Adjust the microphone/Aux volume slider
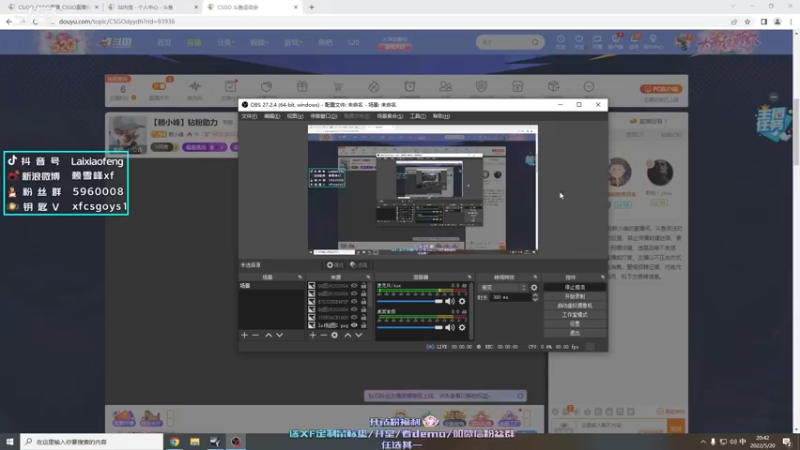The height and width of the screenshot is (450, 800). pyautogui.click(x=410, y=301)
